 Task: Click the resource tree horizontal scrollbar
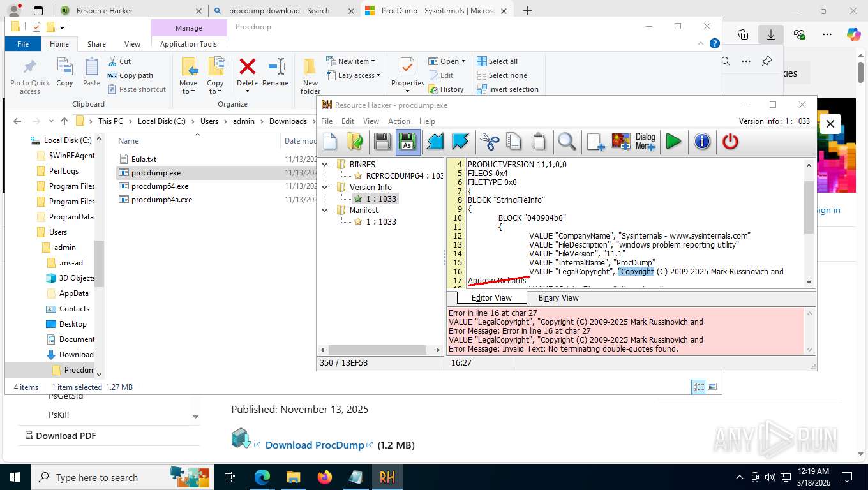point(377,350)
